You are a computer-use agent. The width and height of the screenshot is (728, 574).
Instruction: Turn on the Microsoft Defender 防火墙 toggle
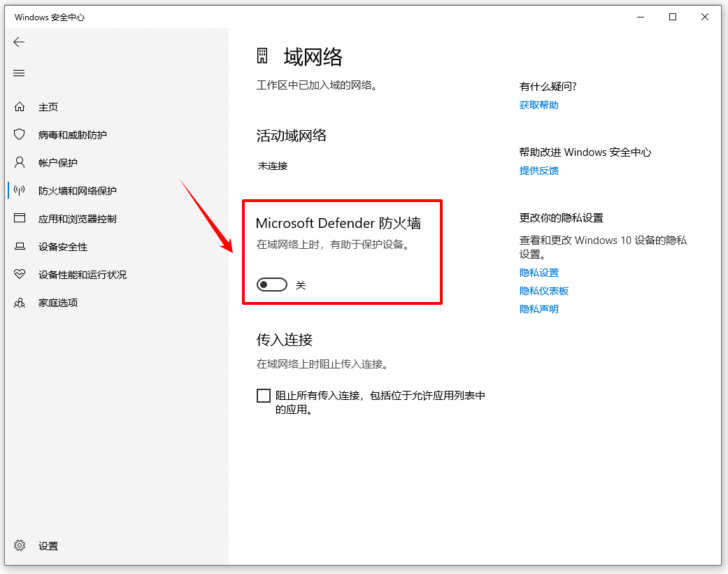(x=272, y=285)
